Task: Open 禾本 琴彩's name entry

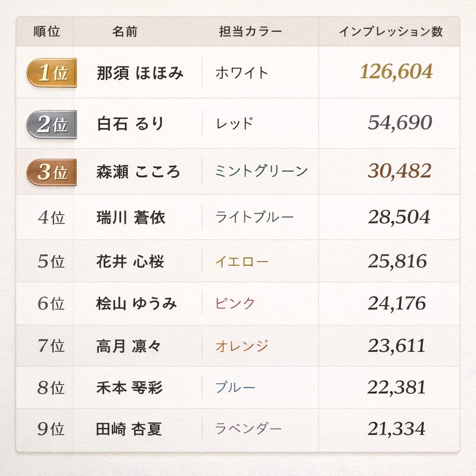Action: tap(129, 388)
